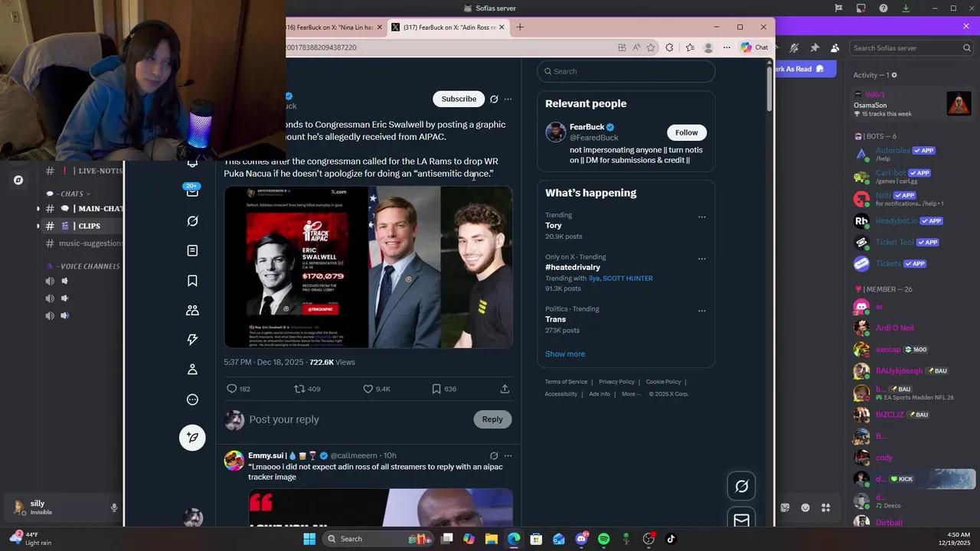Open Grok in the X sidebar

(x=192, y=221)
